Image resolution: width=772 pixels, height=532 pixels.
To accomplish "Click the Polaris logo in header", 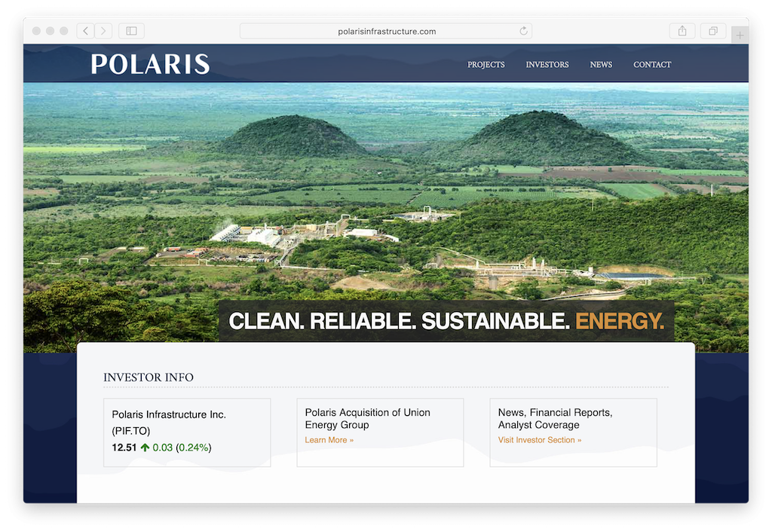I will 150,64.
